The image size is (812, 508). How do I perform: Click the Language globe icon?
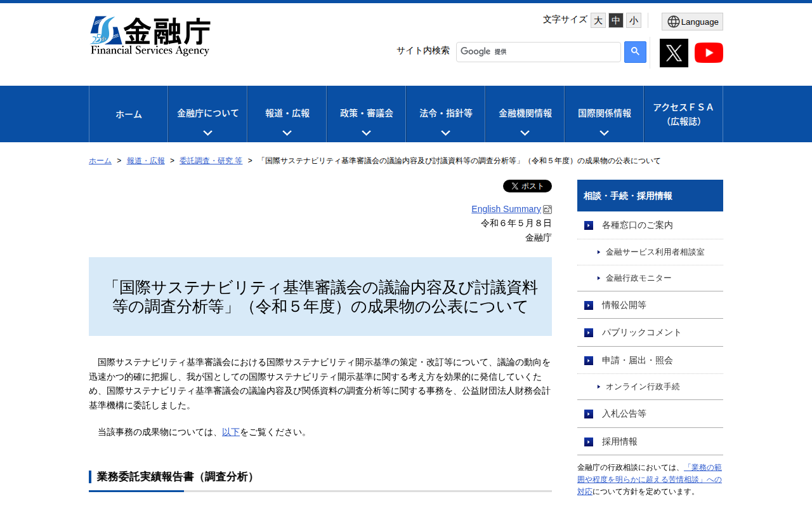click(674, 21)
